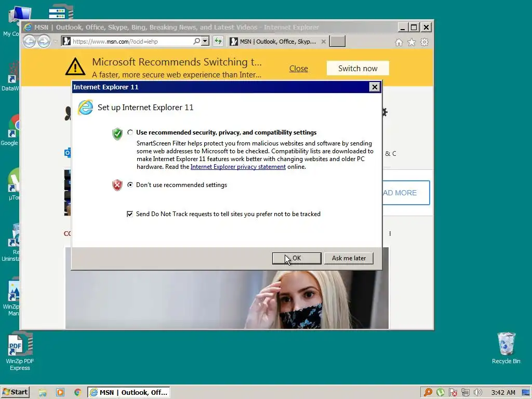Click the 3:42 AM clock
532x399 pixels.
coord(503,393)
